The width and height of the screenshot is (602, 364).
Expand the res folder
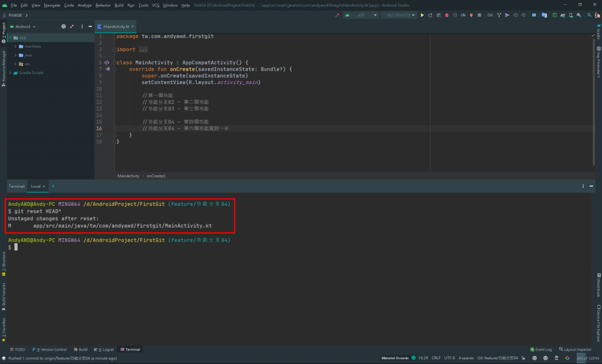(x=15, y=64)
